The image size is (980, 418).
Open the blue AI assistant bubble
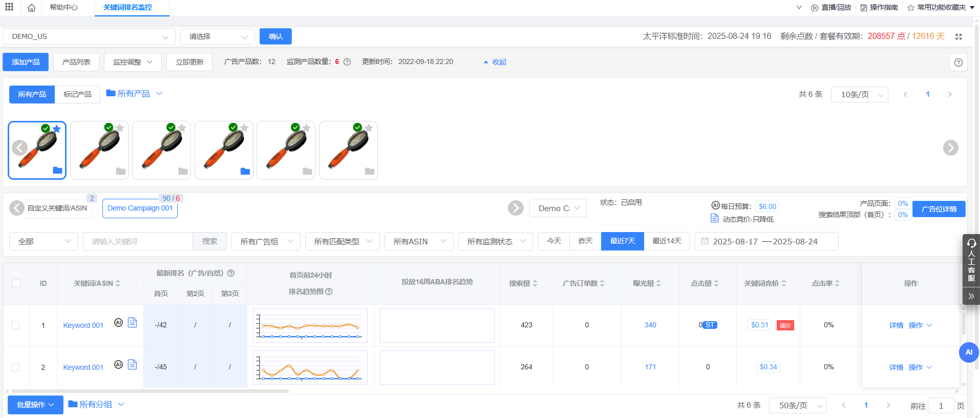pyautogui.click(x=968, y=352)
